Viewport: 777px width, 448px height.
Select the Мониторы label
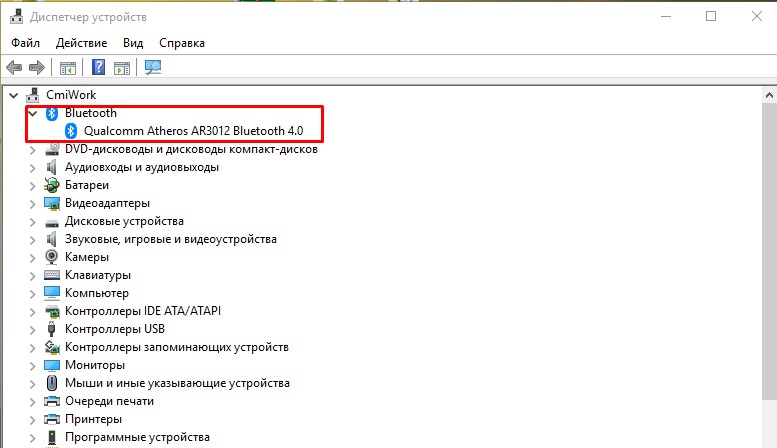(x=95, y=365)
